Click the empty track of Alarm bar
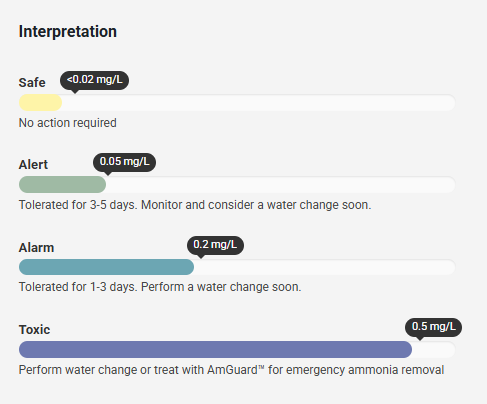This screenshot has height=404, width=487. pyautogui.click(x=325, y=267)
